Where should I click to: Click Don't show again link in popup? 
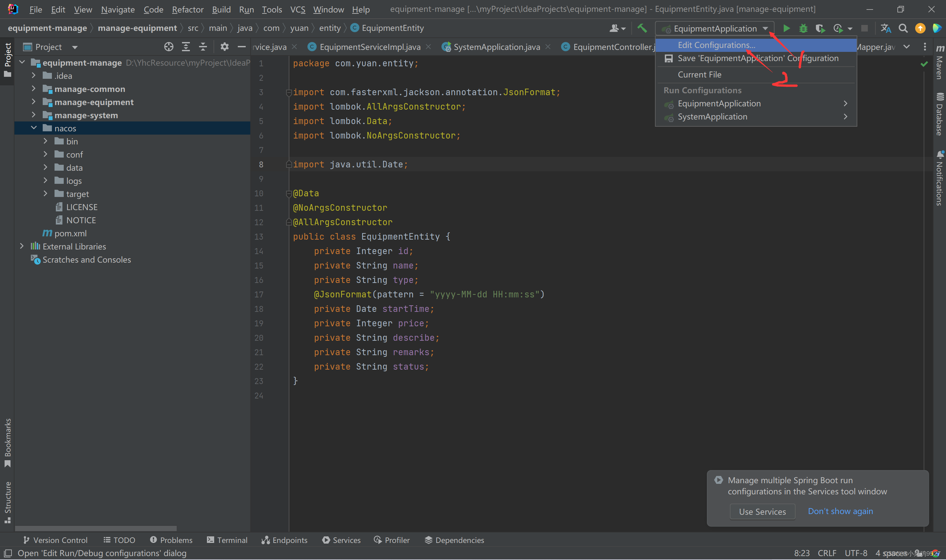point(841,511)
